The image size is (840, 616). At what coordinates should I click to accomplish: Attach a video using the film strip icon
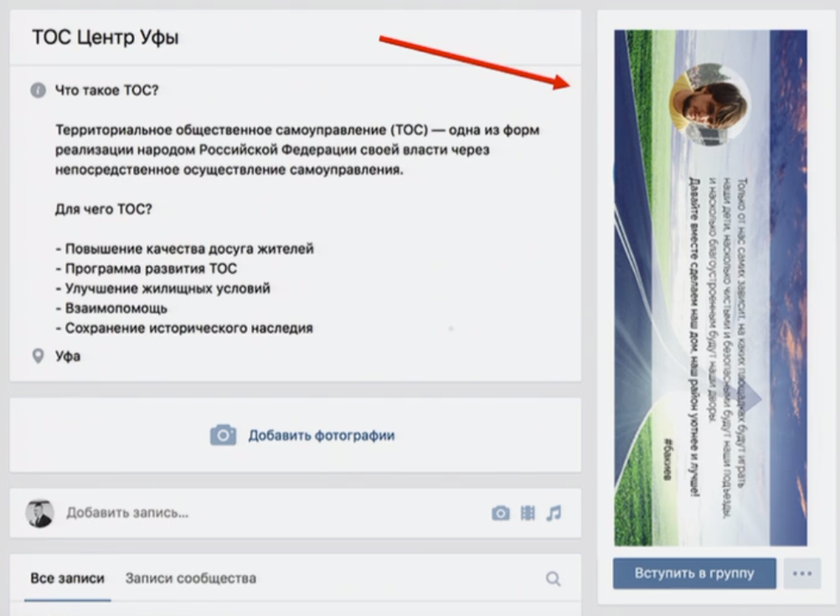pos(528,513)
